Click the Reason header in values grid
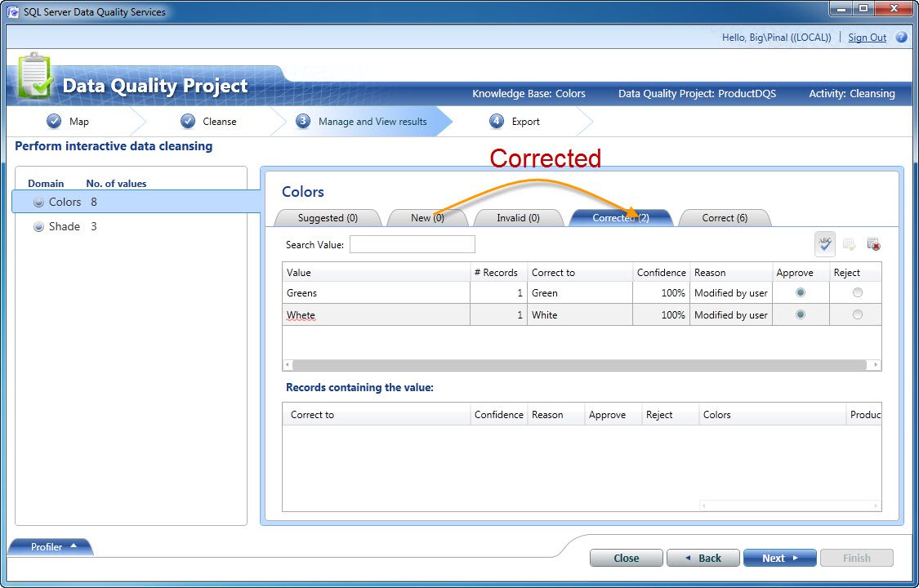The height and width of the screenshot is (588, 919). point(731,272)
